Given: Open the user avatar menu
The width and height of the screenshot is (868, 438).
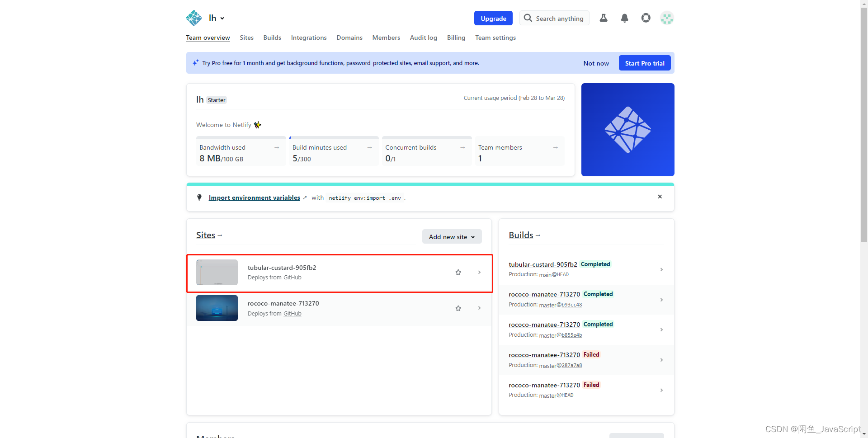Looking at the screenshot, I should 667,18.
